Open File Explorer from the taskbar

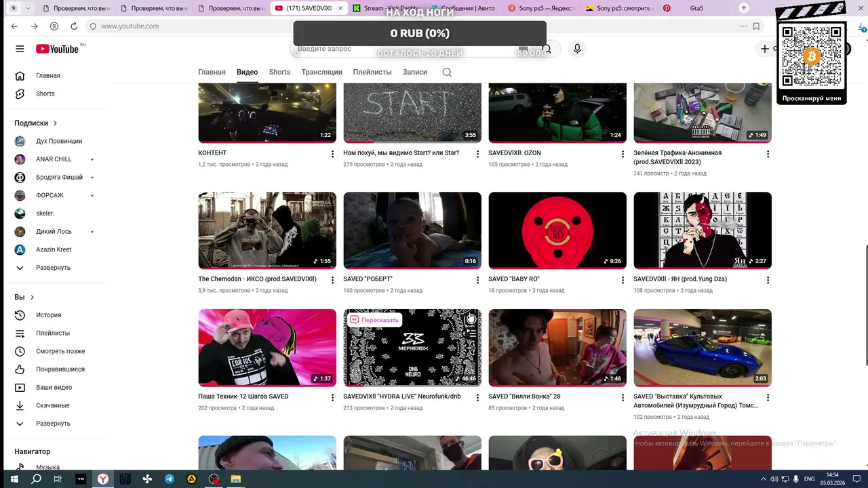[236, 479]
